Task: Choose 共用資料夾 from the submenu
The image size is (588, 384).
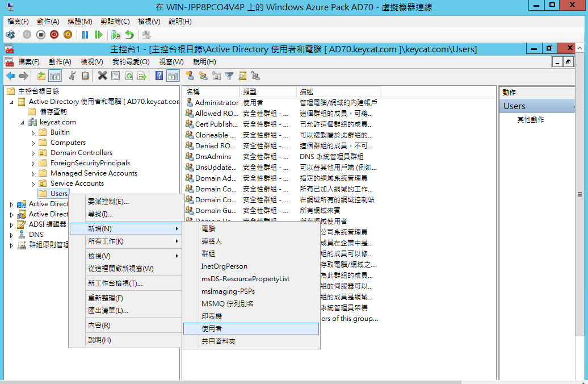Action: click(x=251, y=341)
